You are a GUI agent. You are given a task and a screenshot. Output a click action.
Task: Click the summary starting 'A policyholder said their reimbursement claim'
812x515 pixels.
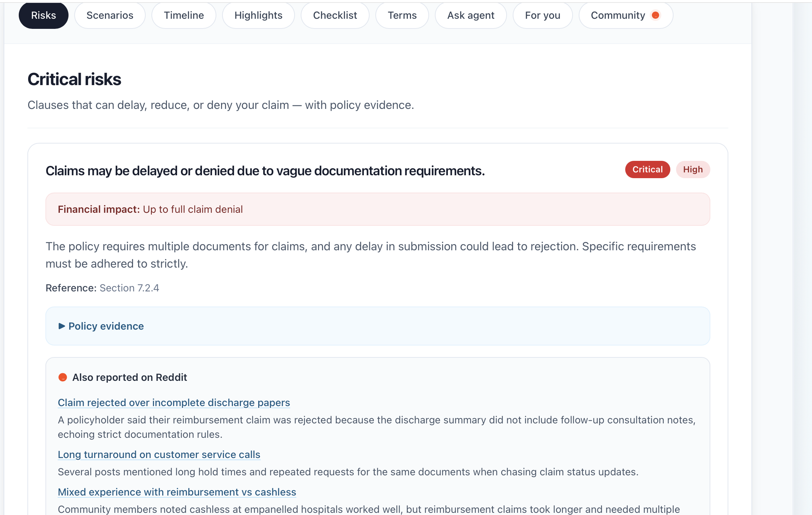[377, 427]
